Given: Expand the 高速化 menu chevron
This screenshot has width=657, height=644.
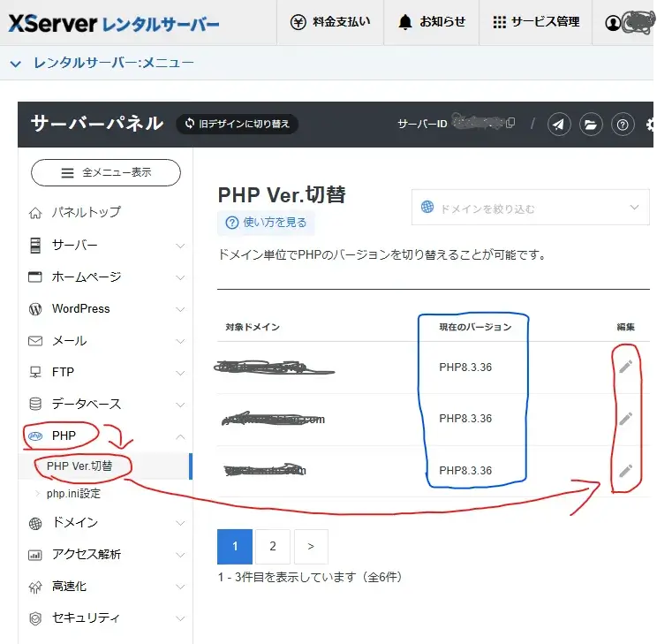Looking at the screenshot, I should (180, 587).
